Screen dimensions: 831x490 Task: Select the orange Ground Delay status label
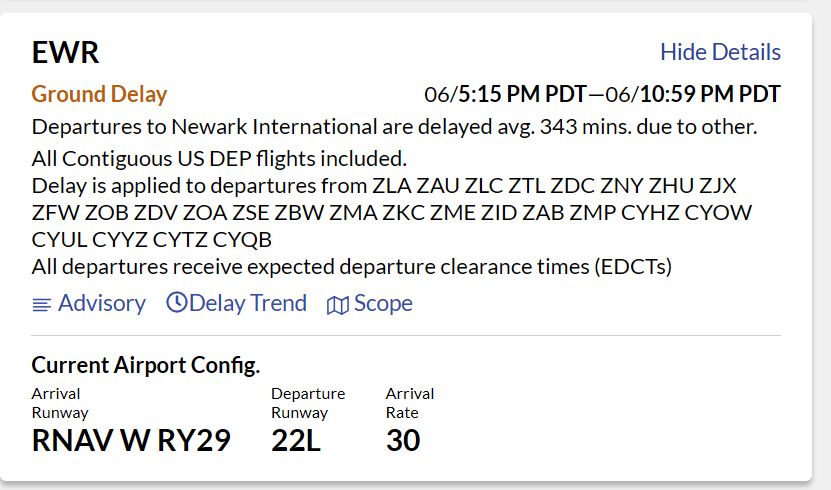click(x=99, y=94)
